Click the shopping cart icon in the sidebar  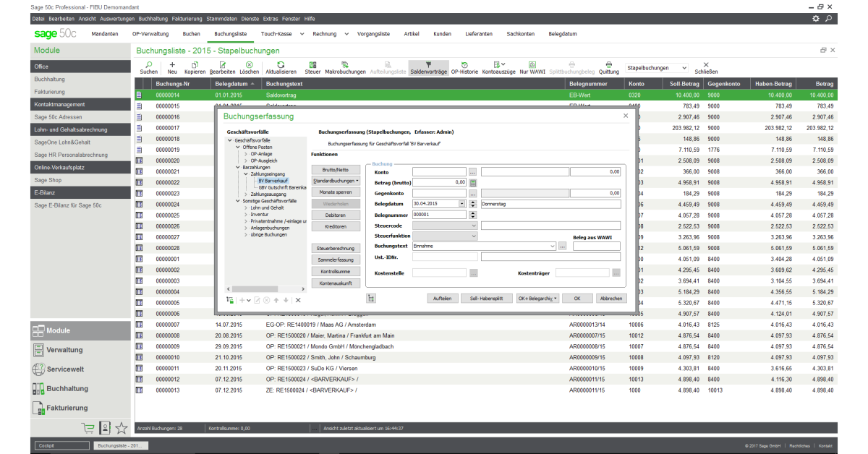click(x=88, y=427)
